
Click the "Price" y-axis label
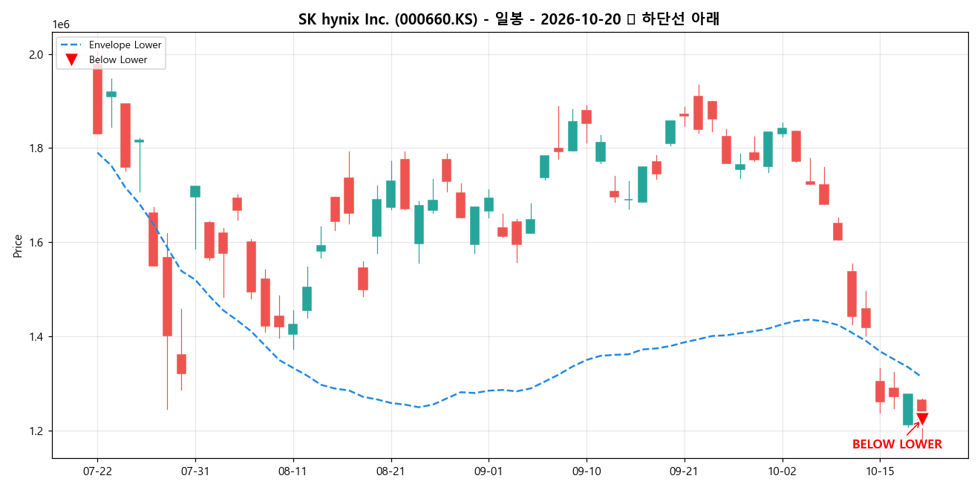[18, 246]
